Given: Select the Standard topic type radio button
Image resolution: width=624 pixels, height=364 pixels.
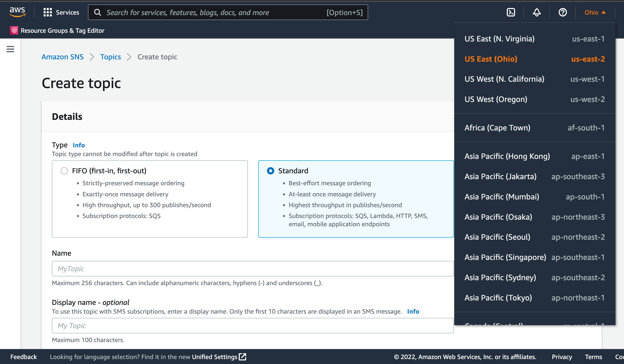Looking at the screenshot, I should (x=270, y=171).
